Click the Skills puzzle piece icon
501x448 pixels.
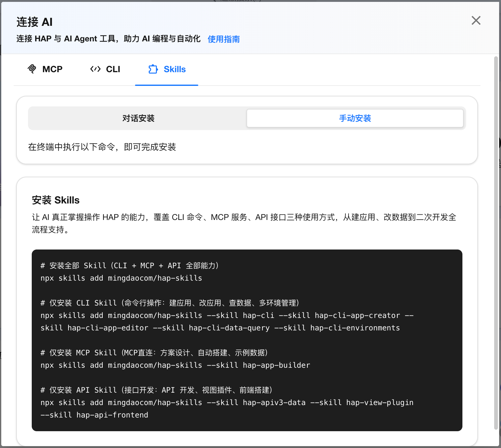pos(153,69)
